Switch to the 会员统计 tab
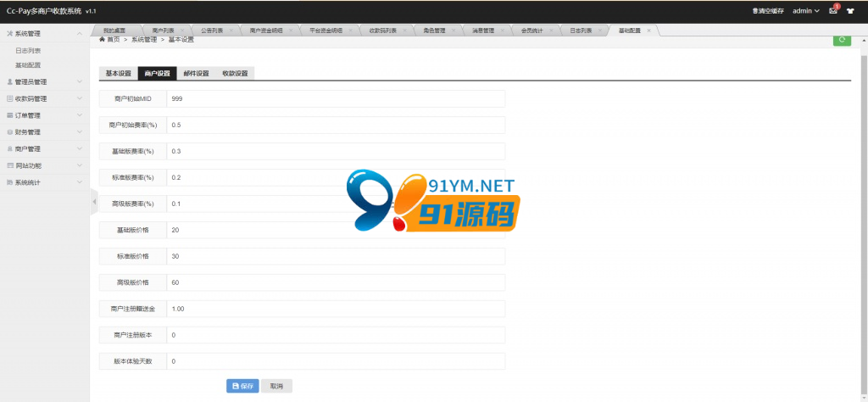 tap(531, 31)
